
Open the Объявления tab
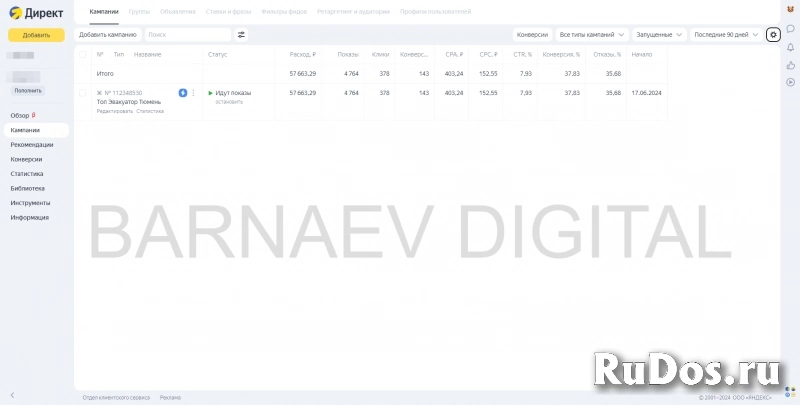pyautogui.click(x=178, y=11)
